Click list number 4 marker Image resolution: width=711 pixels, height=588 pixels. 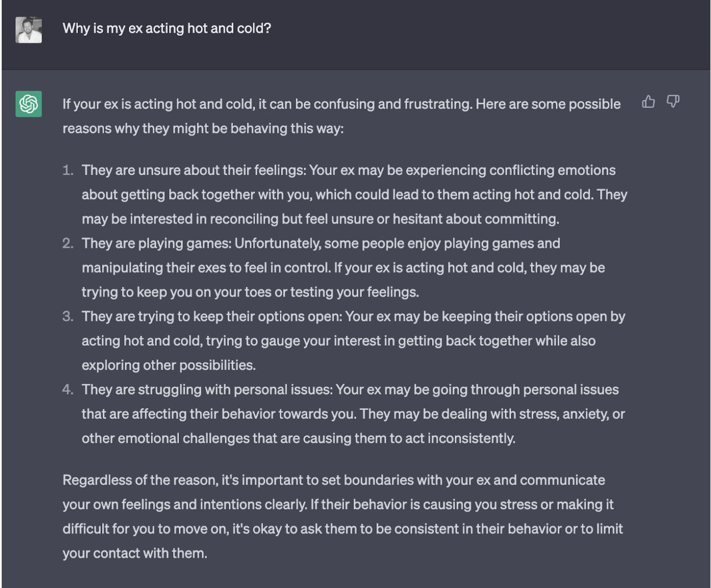(x=68, y=389)
